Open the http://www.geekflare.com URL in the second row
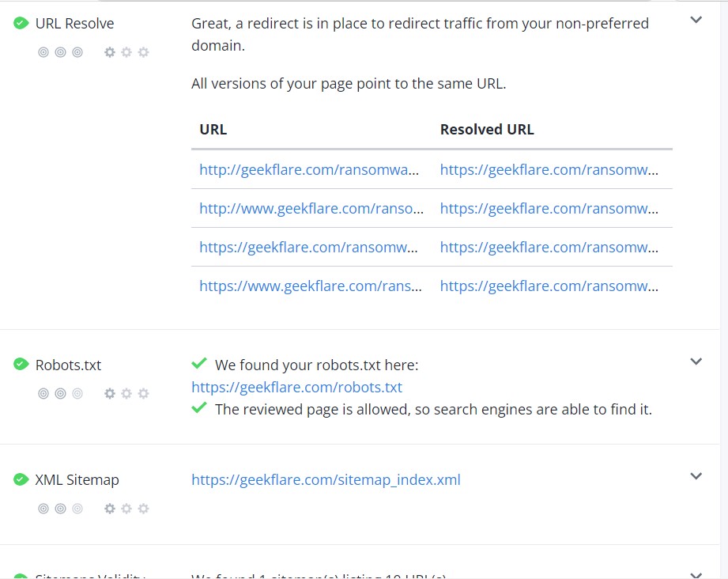Image resolution: width=728 pixels, height=579 pixels. (x=311, y=208)
